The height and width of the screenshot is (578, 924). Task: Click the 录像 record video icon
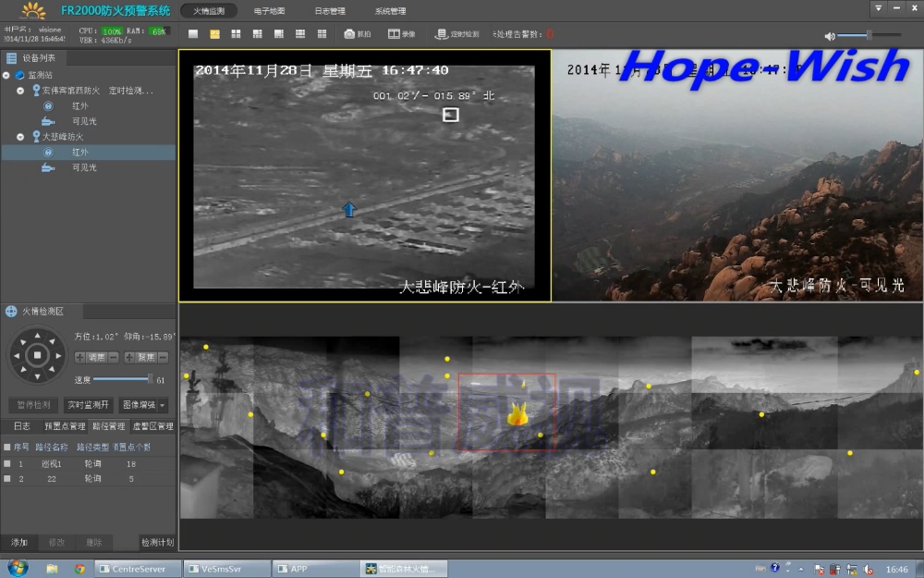coord(401,34)
